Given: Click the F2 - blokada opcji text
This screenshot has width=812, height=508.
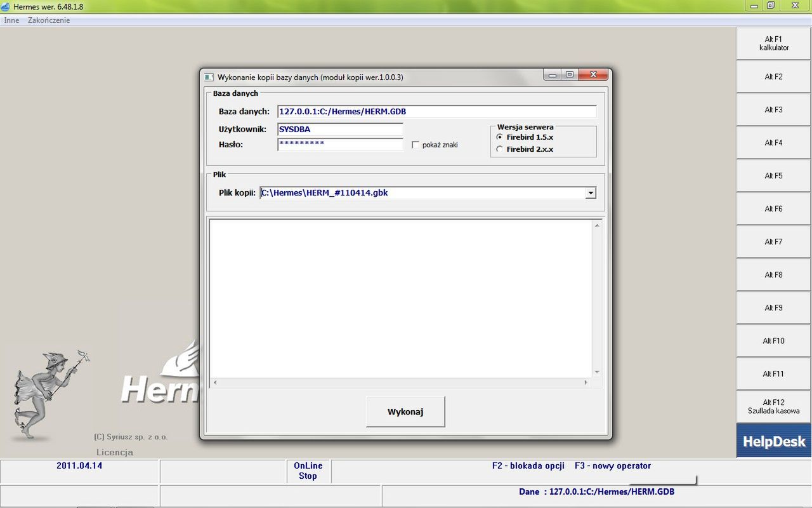Looking at the screenshot, I should click(x=528, y=465).
